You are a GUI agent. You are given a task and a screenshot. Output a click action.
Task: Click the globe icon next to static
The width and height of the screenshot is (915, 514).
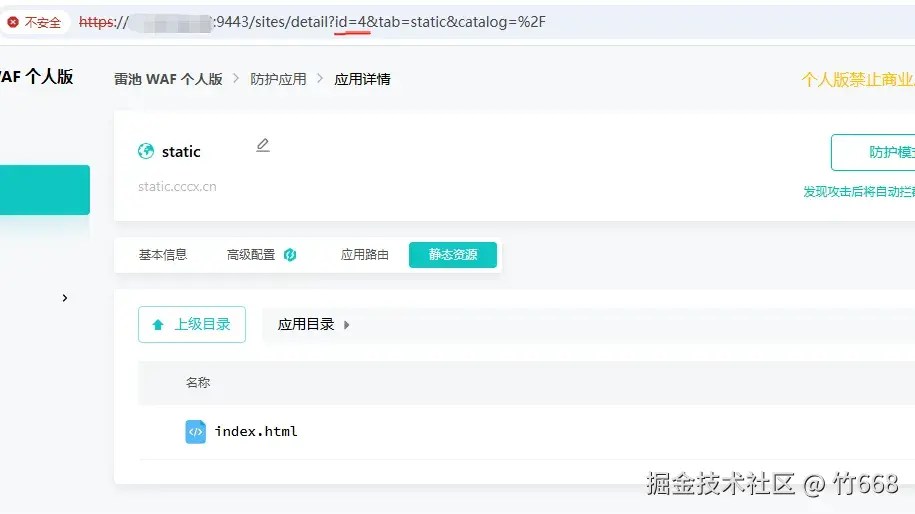pos(146,151)
